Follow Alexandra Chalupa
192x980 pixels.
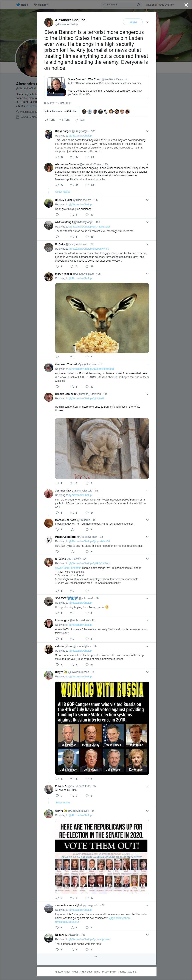point(132,22)
